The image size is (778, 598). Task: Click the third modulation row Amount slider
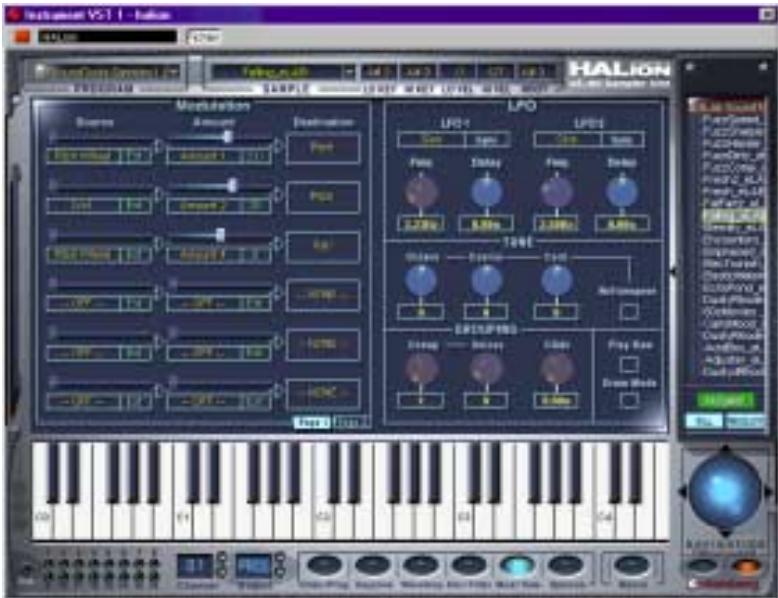(x=219, y=235)
